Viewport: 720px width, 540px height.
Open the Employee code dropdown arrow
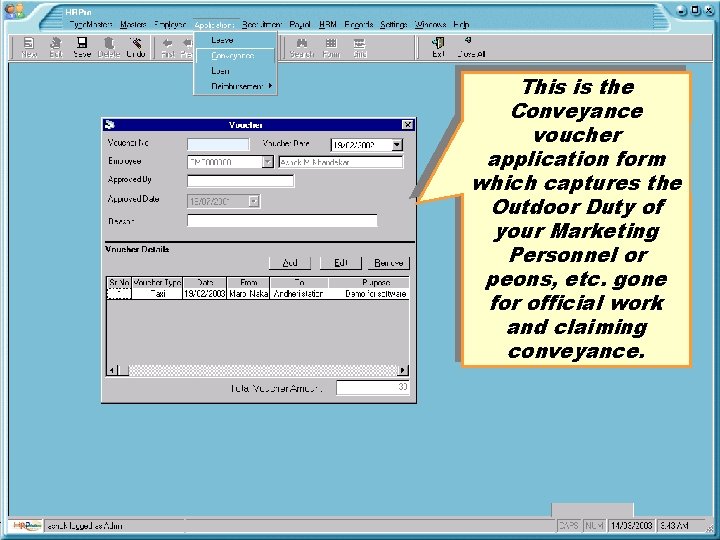[268, 162]
